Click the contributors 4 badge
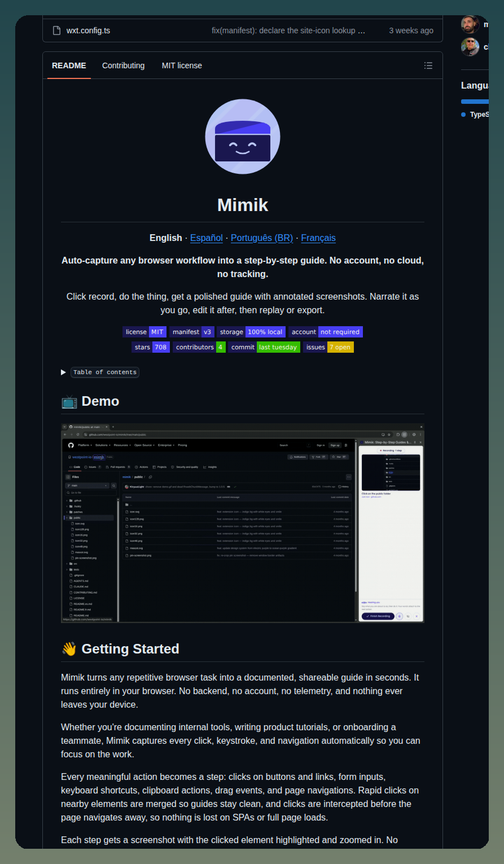The image size is (504, 864). coord(199,347)
